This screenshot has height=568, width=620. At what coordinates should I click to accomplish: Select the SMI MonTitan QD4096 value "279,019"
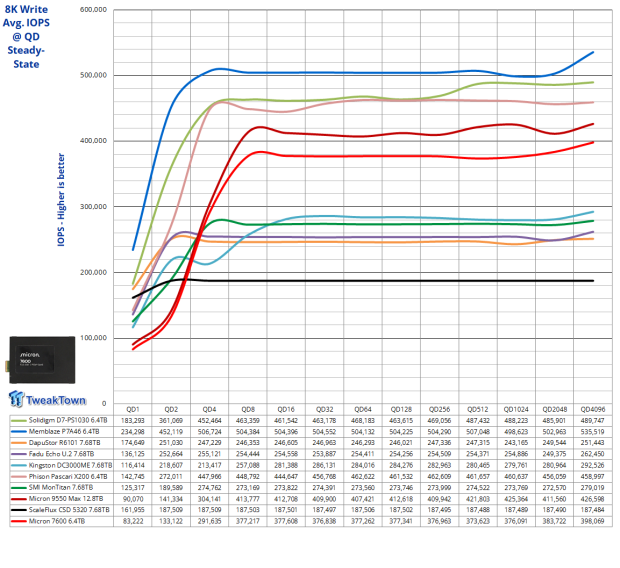593,487
